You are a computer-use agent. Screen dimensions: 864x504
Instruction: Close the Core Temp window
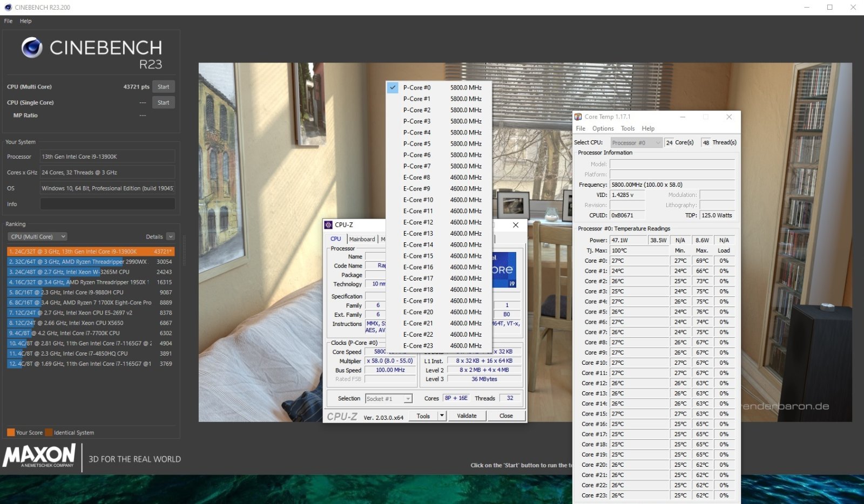click(729, 117)
